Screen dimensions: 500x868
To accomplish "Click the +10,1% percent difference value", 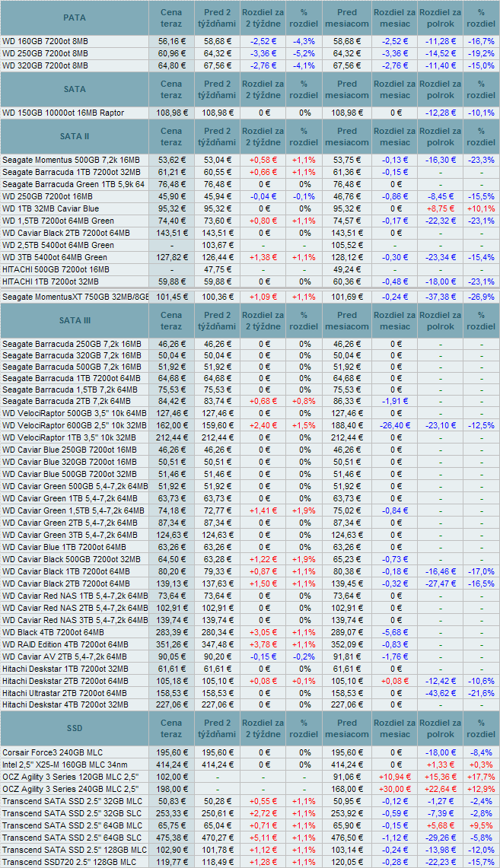I will pos(481,208).
